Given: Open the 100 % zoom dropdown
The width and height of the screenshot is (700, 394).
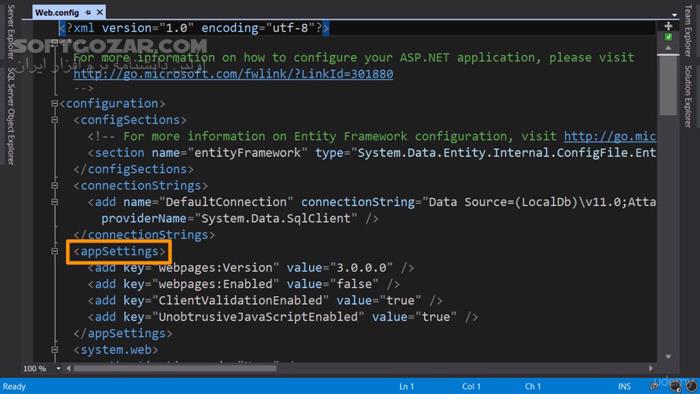Looking at the screenshot, I should (58, 369).
